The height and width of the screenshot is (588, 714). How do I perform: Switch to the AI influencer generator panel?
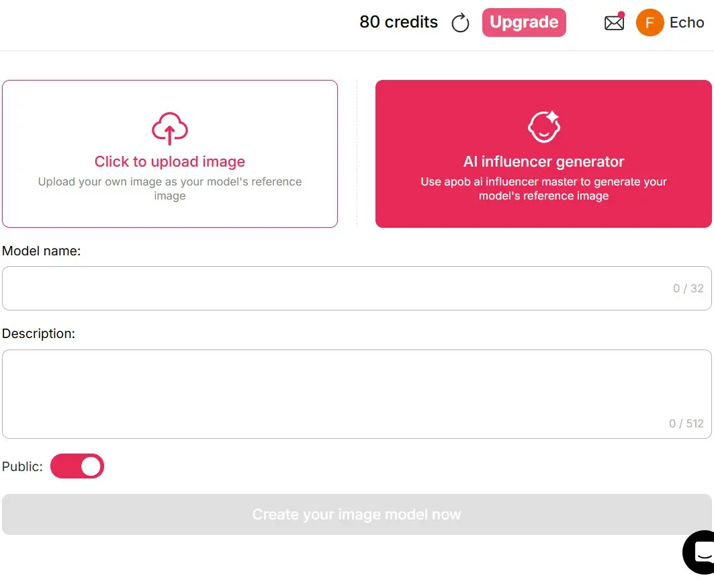pyautogui.click(x=543, y=153)
